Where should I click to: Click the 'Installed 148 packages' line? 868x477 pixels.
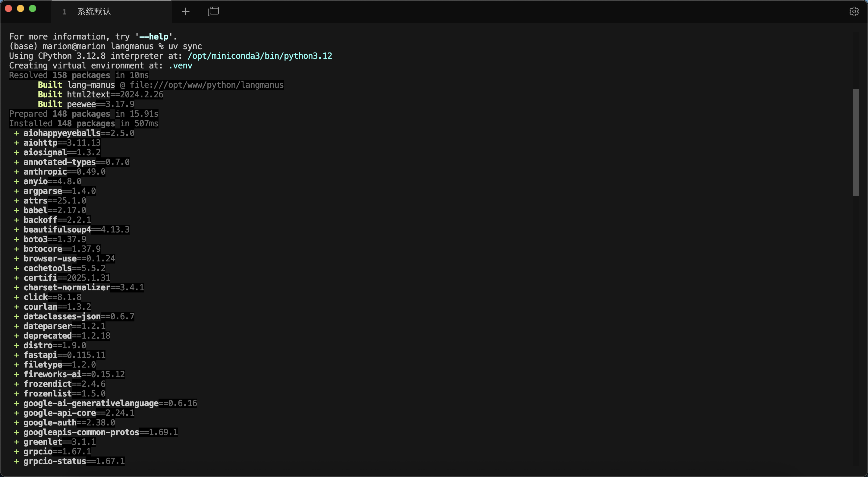(83, 124)
